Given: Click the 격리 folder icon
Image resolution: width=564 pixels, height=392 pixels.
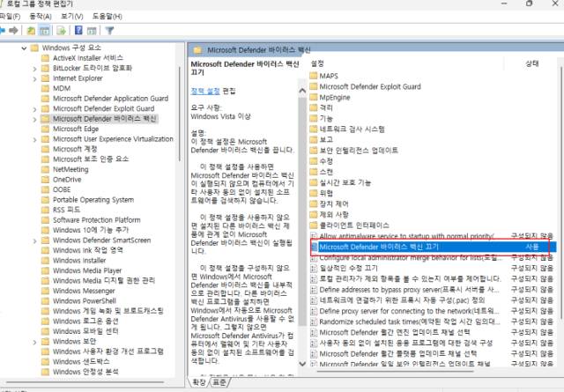Looking at the screenshot, I should (314, 107).
